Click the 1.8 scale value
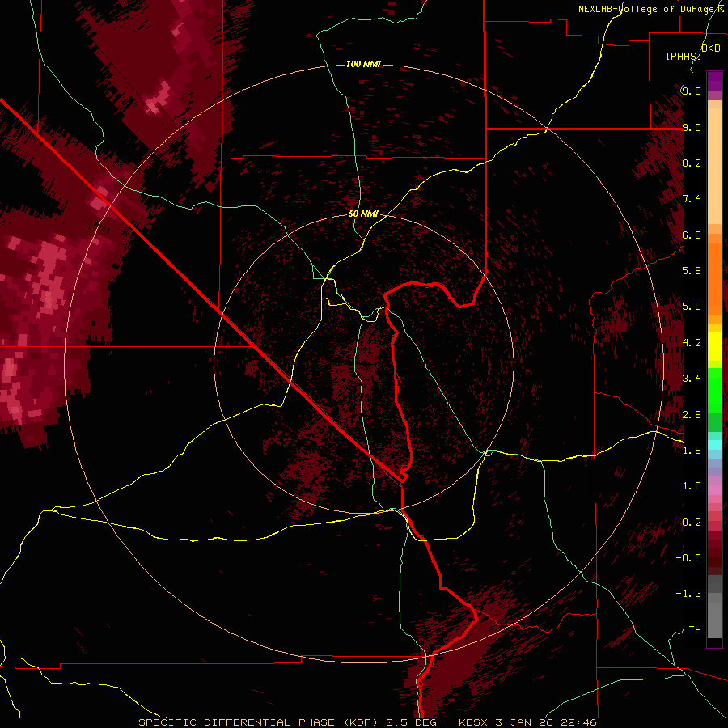Viewport: 728px width, 728px height. pos(692,451)
